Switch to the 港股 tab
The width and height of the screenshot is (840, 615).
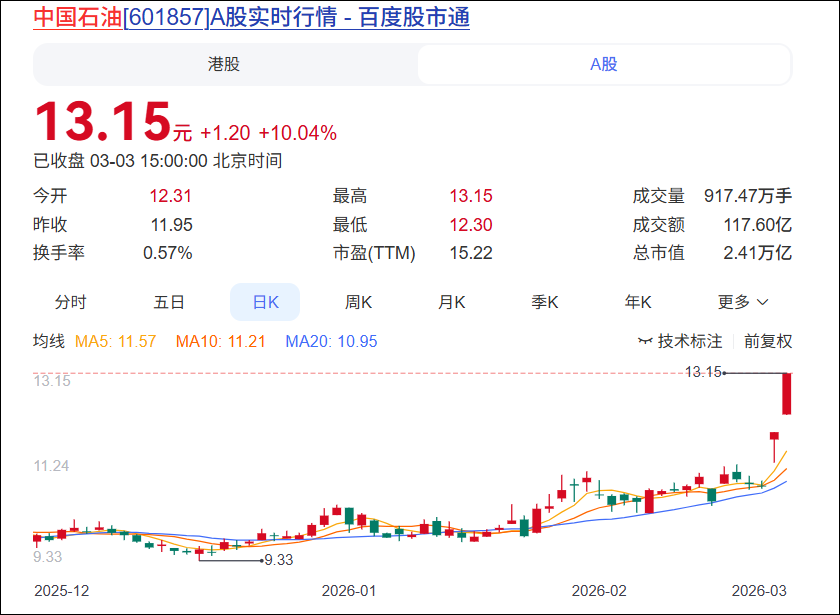point(224,64)
